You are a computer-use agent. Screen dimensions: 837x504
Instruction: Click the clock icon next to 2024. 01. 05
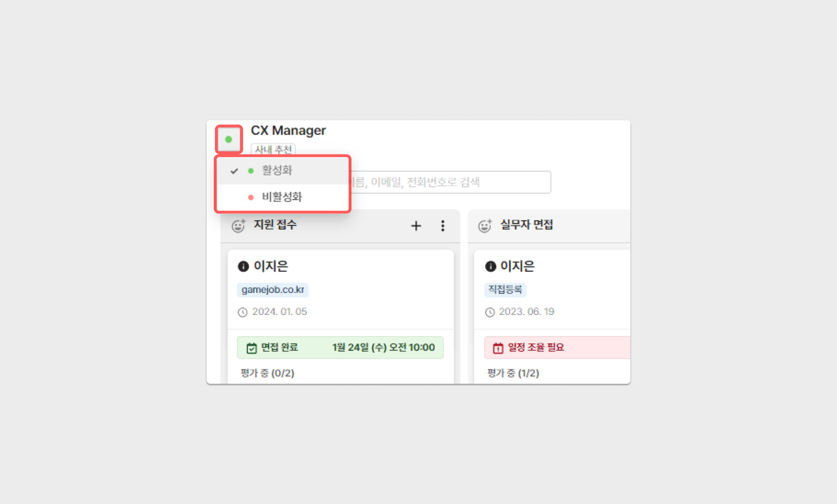(x=242, y=312)
